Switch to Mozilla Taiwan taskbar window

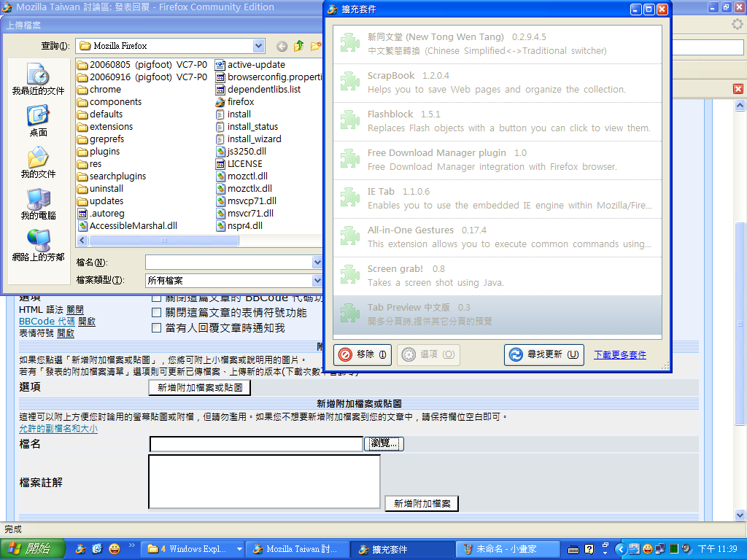298,549
